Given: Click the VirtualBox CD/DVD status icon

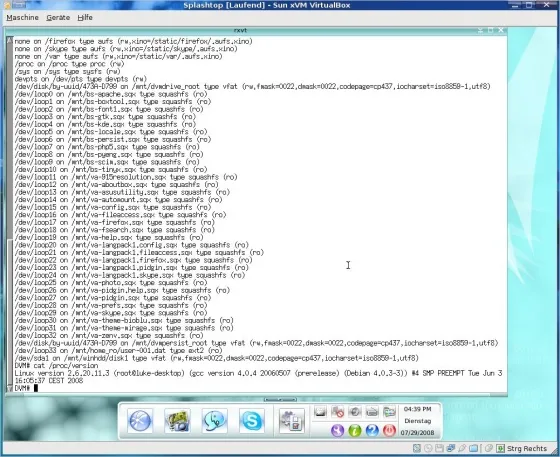Looking at the screenshot, I should click(428, 448).
